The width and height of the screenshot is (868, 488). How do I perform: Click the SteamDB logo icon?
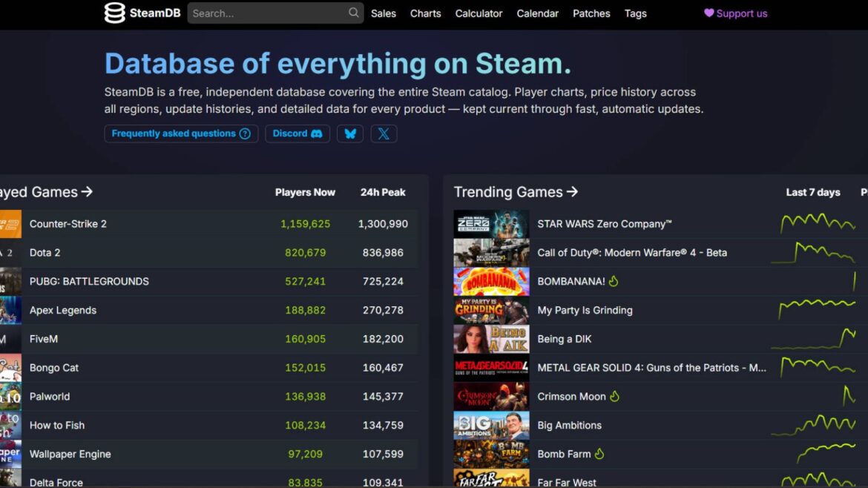click(x=114, y=13)
